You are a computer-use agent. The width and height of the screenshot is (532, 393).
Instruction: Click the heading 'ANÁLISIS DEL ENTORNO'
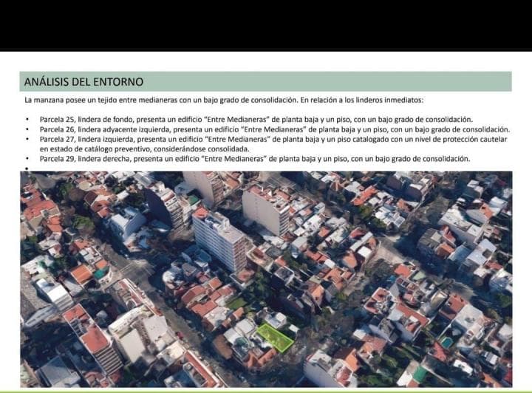(83, 82)
